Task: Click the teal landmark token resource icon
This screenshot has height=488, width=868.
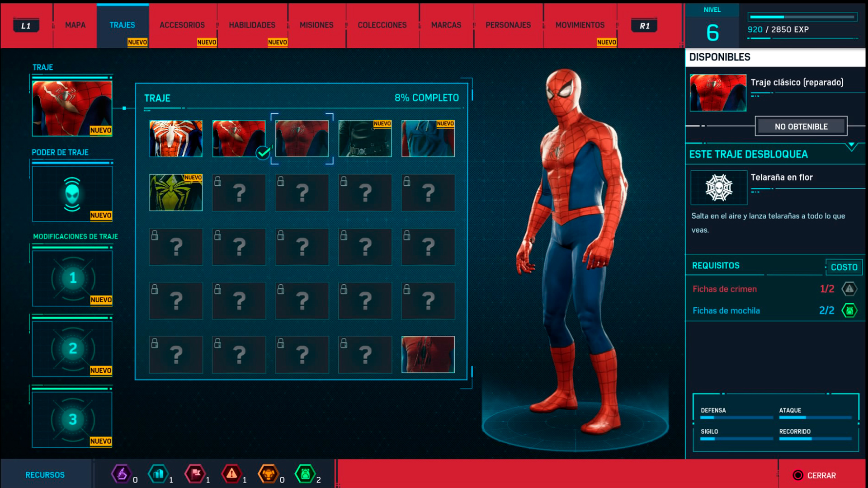Action: (158, 474)
